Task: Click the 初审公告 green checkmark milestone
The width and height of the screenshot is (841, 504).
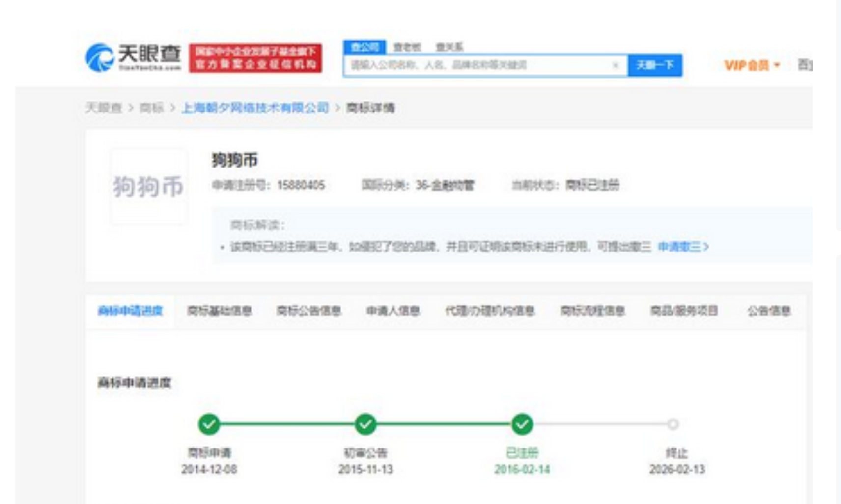Action: [365, 424]
